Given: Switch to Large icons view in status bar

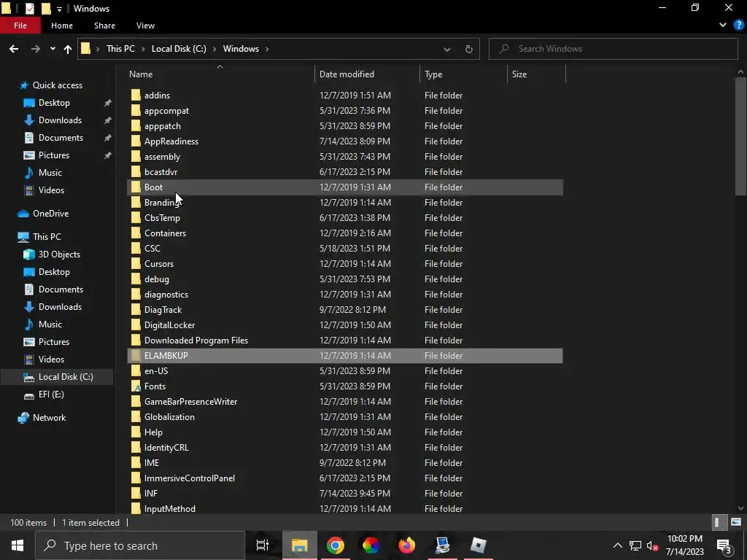Looking at the screenshot, I should tap(735, 522).
